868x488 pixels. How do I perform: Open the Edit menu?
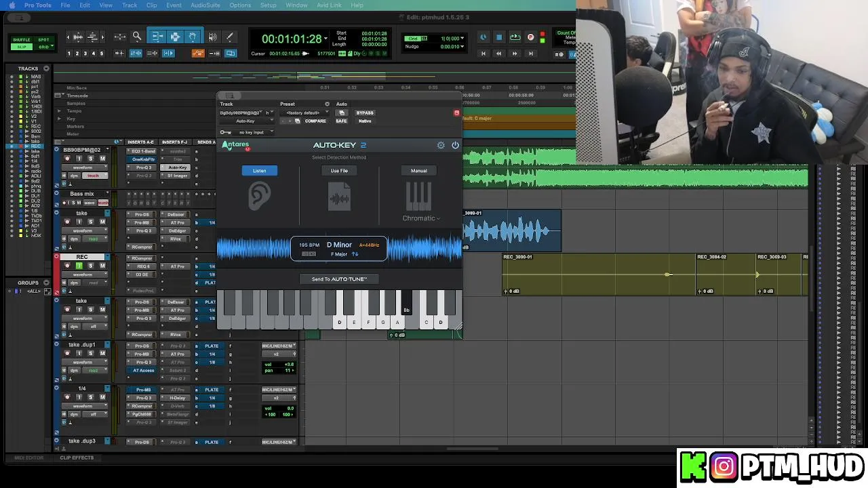[85, 5]
